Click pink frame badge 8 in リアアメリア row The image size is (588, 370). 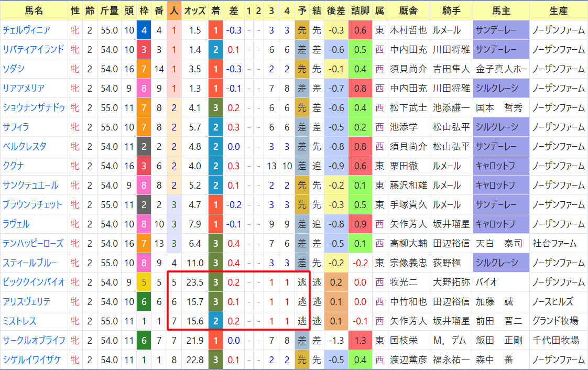click(144, 89)
